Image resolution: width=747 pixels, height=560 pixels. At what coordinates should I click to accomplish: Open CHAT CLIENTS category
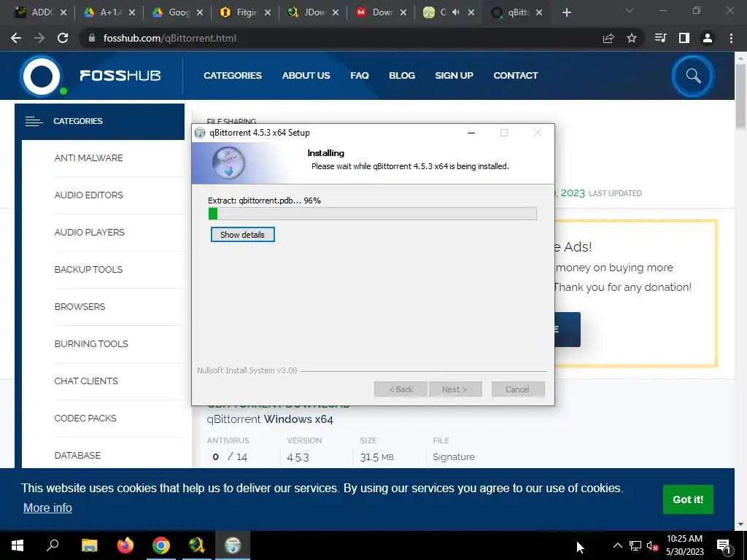pos(86,381)
